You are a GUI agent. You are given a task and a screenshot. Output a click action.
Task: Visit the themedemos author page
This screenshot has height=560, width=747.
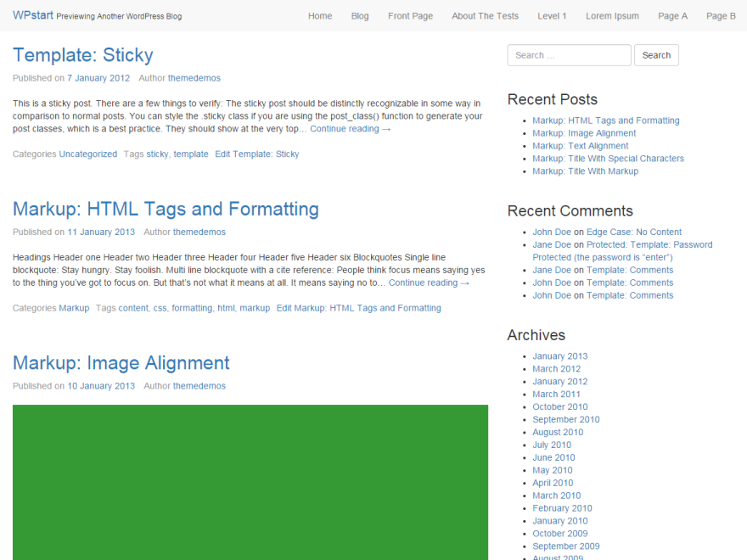[x=194, y=77]
